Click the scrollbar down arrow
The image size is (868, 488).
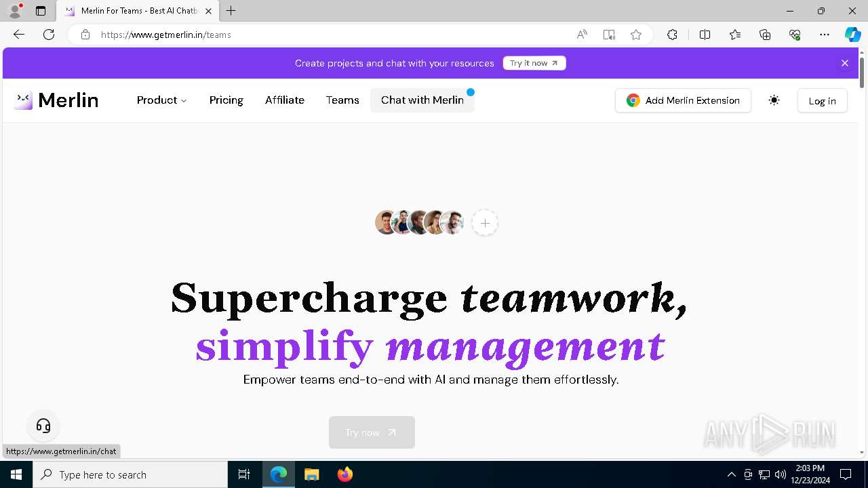pos(862,453)
